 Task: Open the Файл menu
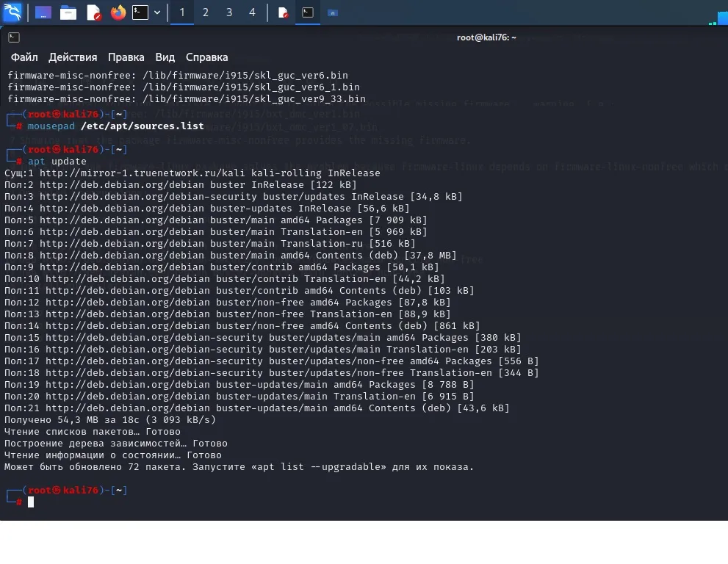point(24,57)
